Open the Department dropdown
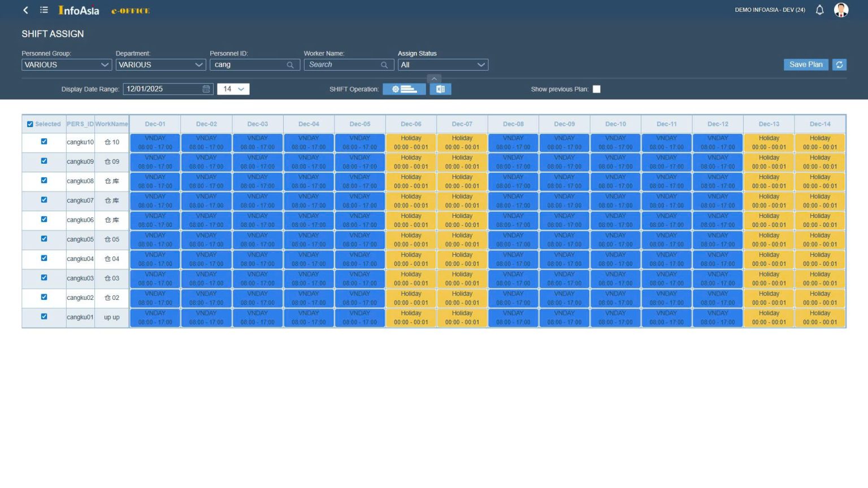The width and height of the screenshot is (868, 488). pyautogui.click(x=160, y=65)
